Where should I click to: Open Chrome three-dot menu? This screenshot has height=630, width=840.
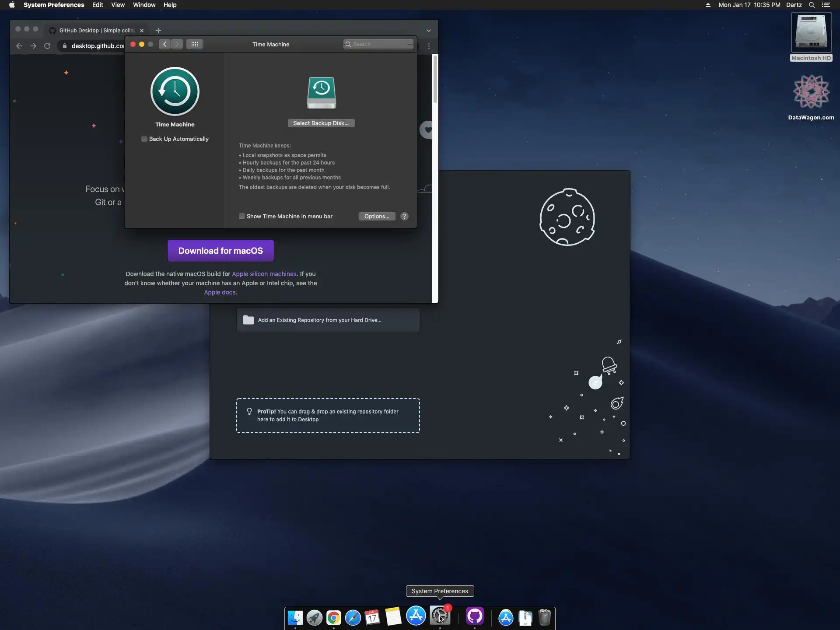429,46
